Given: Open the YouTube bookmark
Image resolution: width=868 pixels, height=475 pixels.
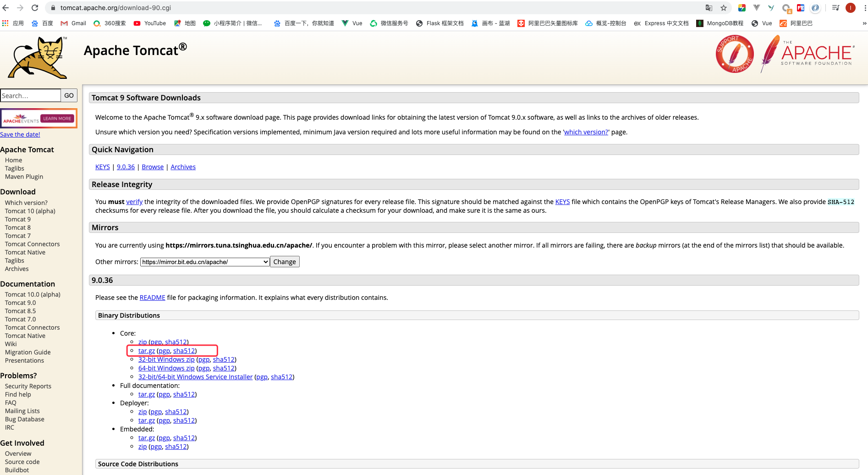Looking at the screenshot, I should tap(150, 23).
